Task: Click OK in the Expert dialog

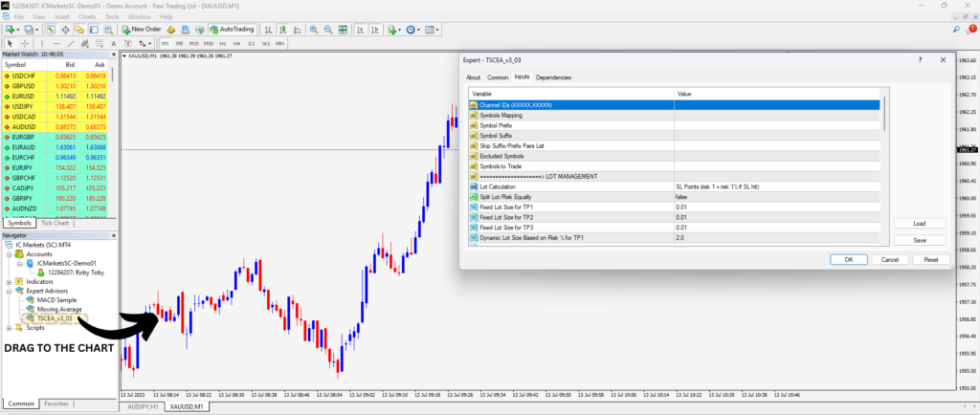Action: pos(848,259)
